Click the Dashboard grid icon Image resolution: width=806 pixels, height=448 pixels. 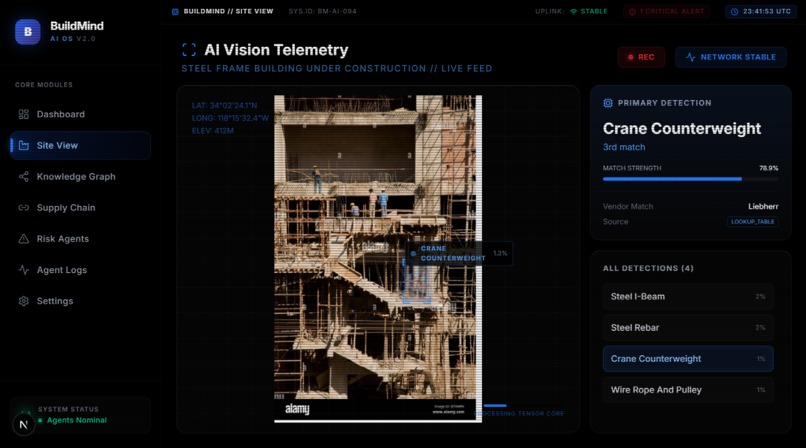[24, 114]
